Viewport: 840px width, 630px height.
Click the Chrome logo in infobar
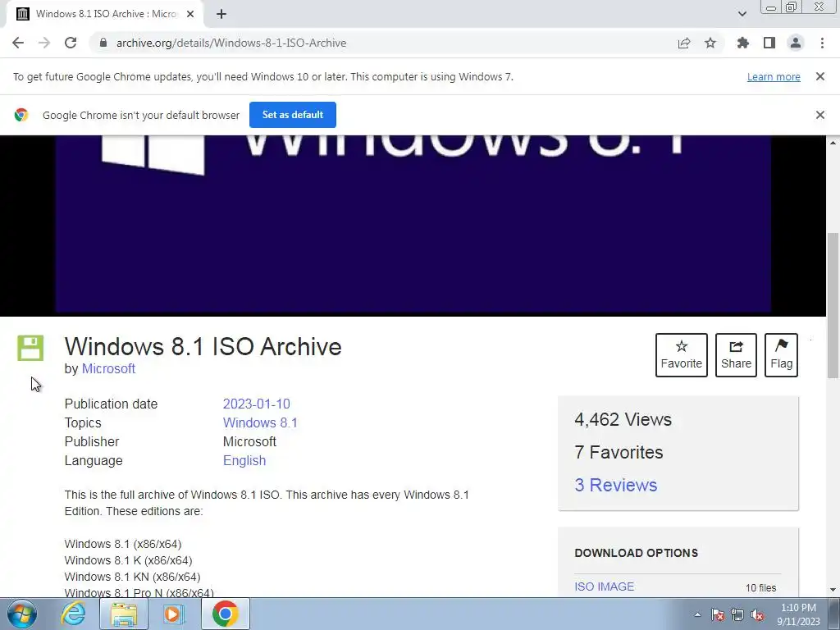point(21,115)
